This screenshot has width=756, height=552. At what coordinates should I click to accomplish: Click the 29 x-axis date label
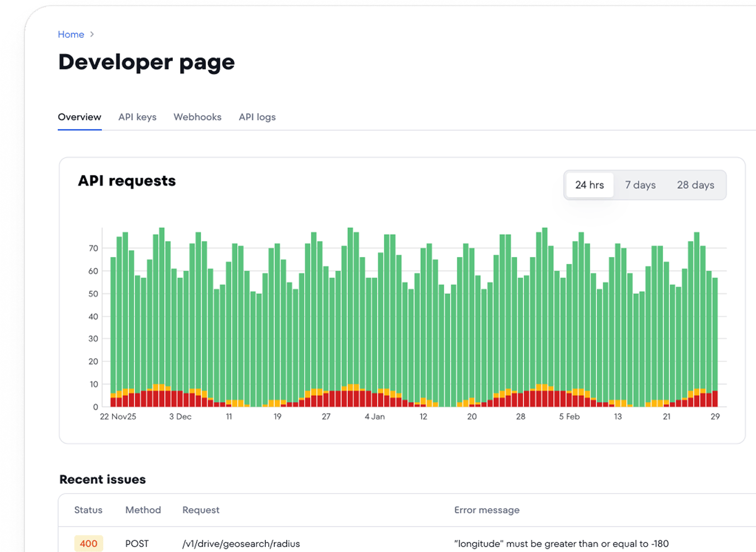(x=715, y=416)
